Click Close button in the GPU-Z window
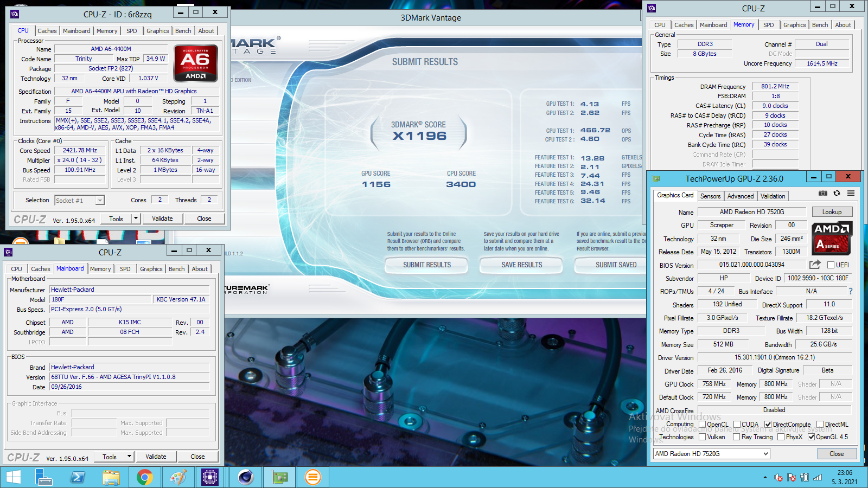The height and width of the screenshot is (488, 868). point(836,454)
